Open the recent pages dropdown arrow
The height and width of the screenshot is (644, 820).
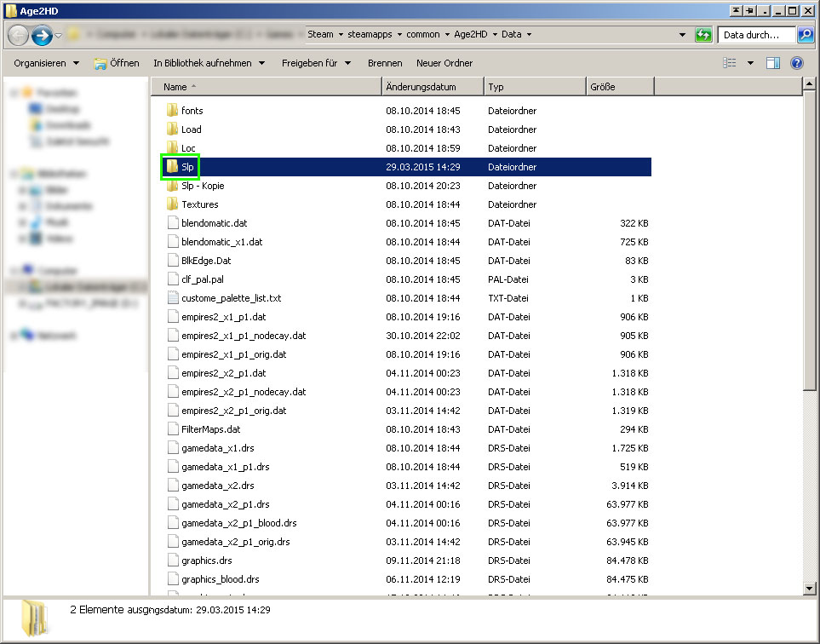[x=58, y=36]
